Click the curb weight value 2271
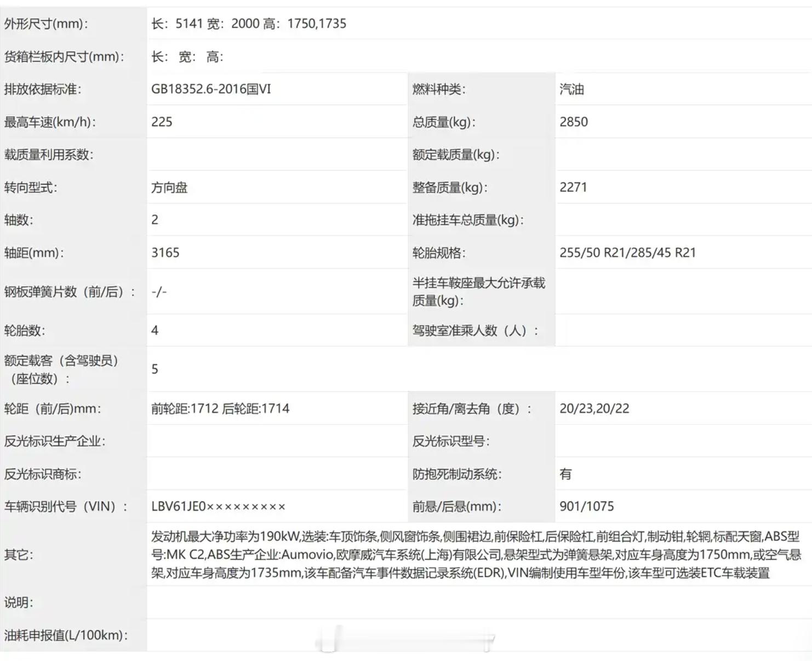The image size is (812, 661). (x=573, y=187)
